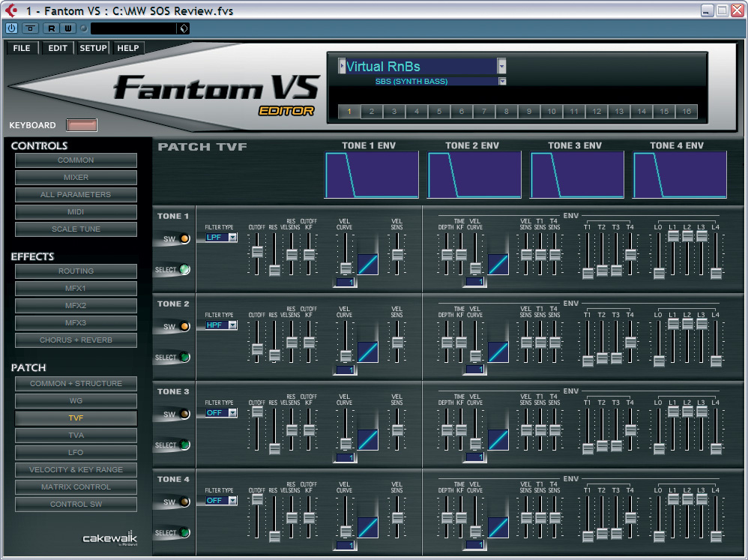Screen dimensions: 748x560
Task: Toggle the Tone 1 SW switch
Action: [184, 239]
